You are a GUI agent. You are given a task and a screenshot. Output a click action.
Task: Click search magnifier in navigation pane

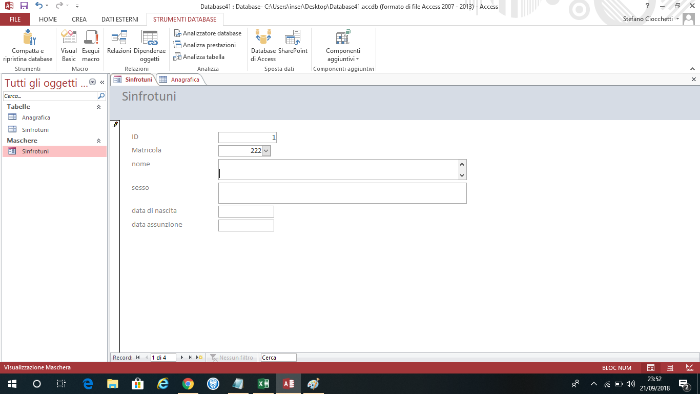click(101, 96)
